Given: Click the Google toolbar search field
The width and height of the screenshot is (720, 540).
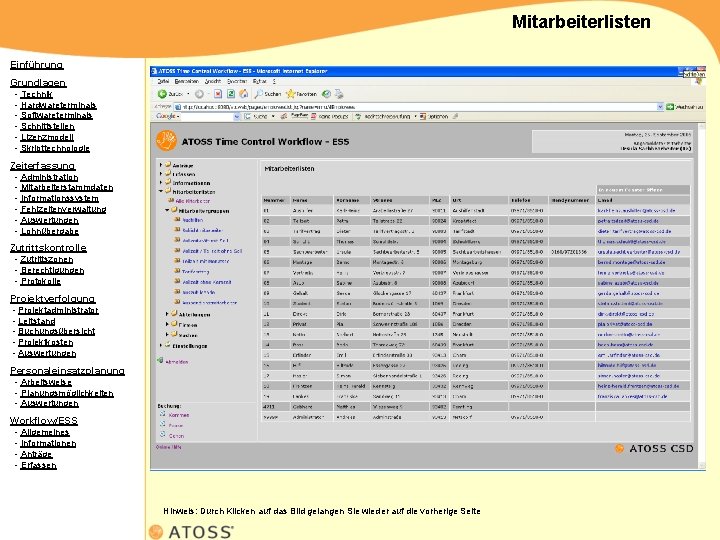Looking at the screenshot, I should point(208,117).
